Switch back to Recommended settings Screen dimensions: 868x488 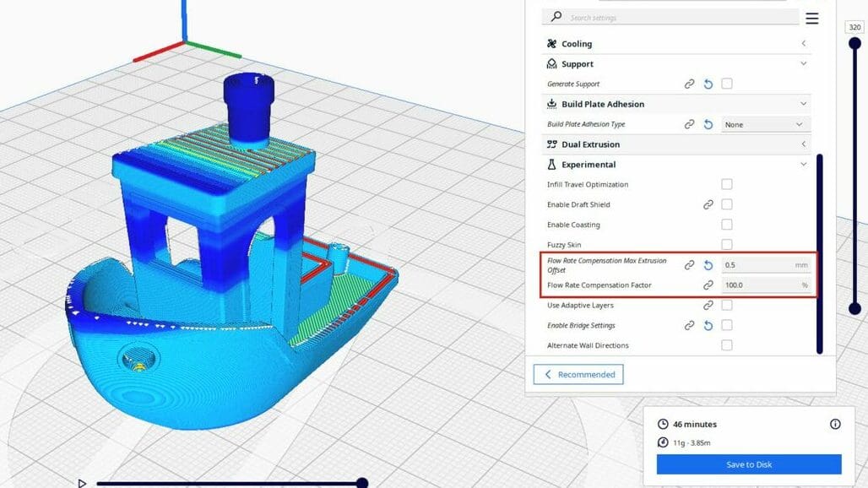pos(578,375)
